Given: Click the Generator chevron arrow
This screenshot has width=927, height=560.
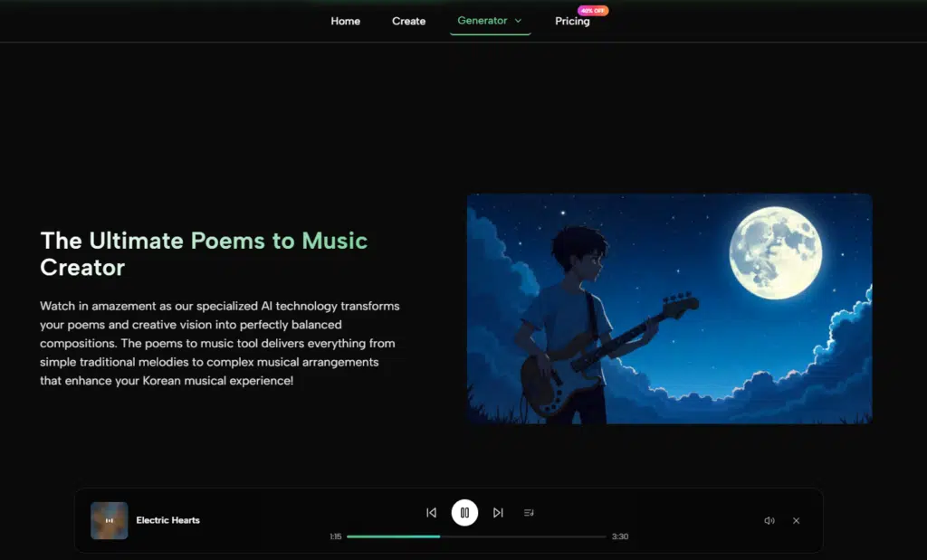Looking at the screenshot, I should click(x=518, y=21).
